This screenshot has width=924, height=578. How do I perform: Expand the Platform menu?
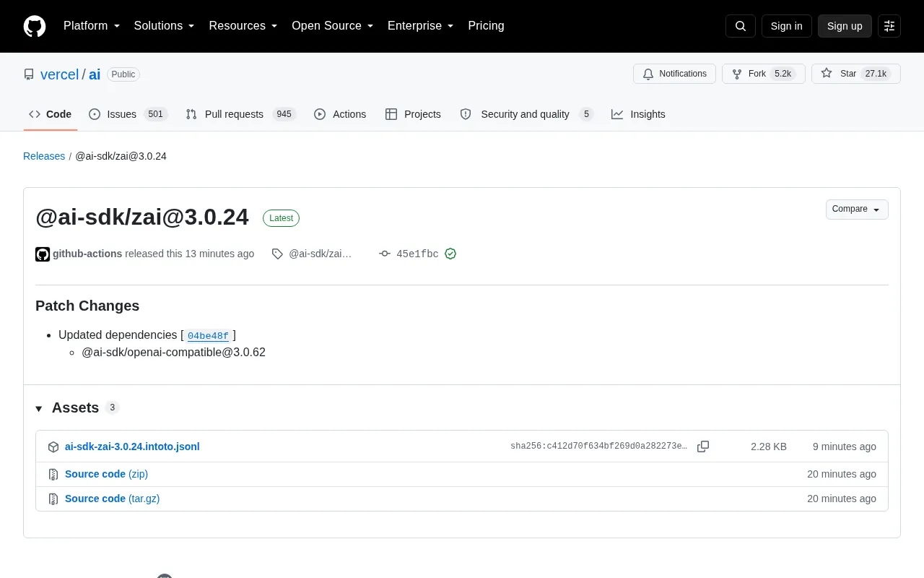tap(92, 26)
